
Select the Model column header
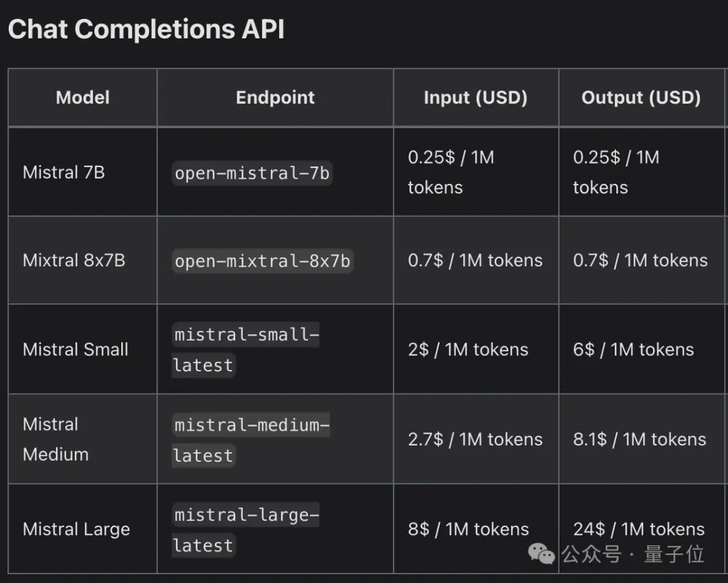83,98
